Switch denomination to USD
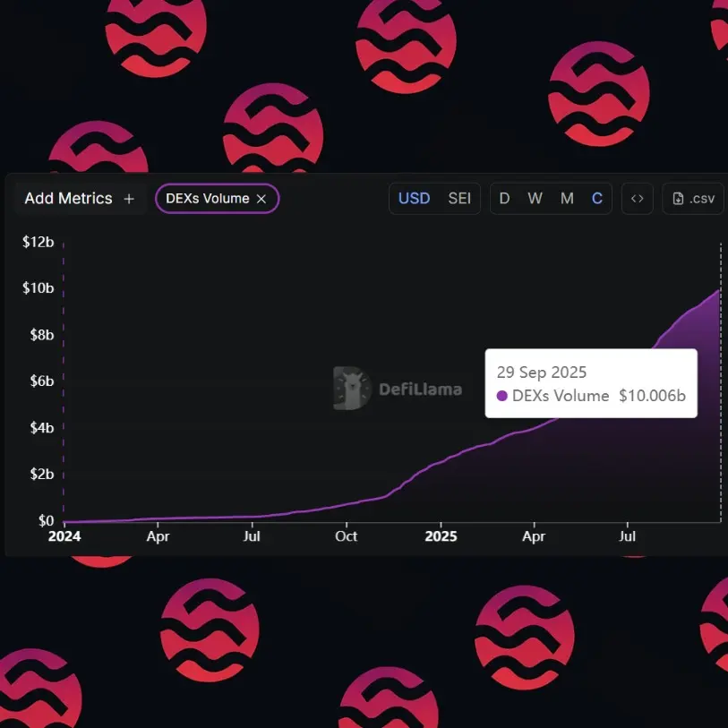The image size is (728, 728). pyautogui.click(x=414, y=199)
